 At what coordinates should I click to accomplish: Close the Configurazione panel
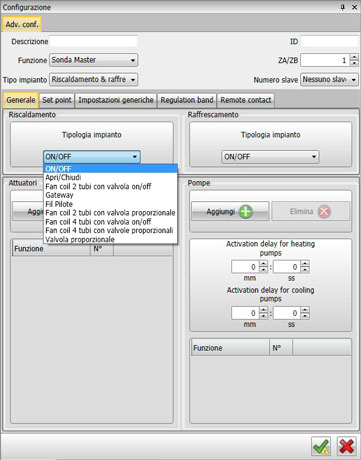pos(354,7)
